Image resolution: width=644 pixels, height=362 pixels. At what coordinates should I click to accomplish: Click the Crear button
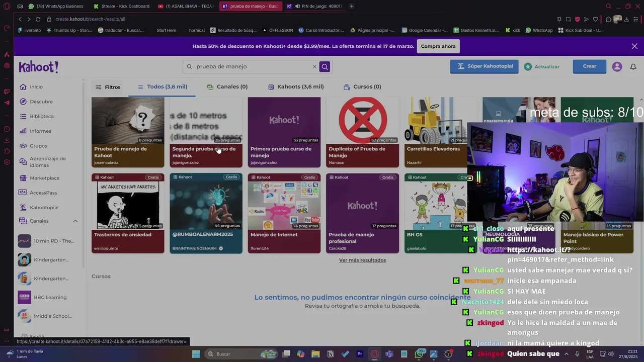[590, 66]
